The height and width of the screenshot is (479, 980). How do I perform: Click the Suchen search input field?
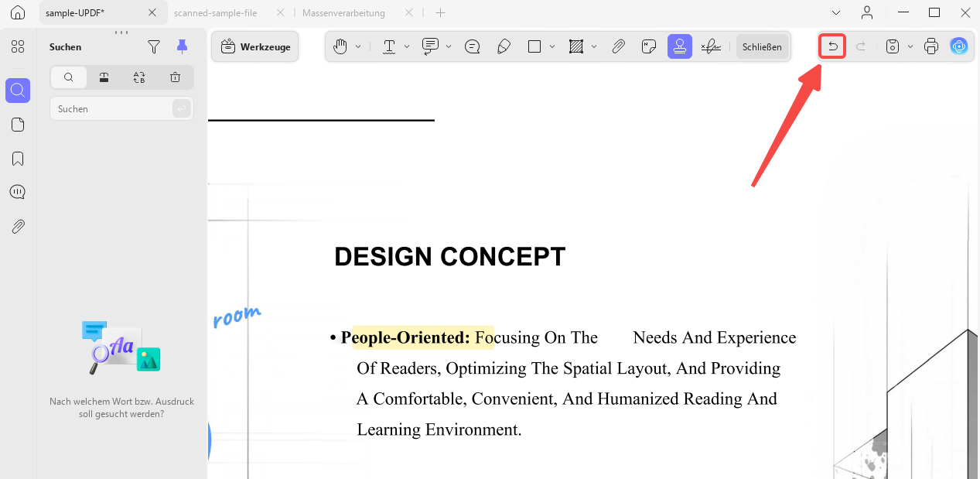click(x=112, y=109)
